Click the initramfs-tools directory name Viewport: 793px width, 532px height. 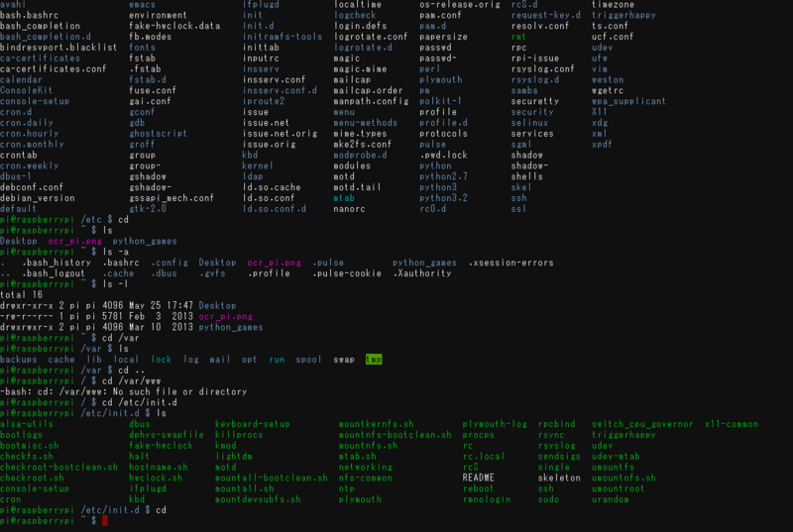283,37
